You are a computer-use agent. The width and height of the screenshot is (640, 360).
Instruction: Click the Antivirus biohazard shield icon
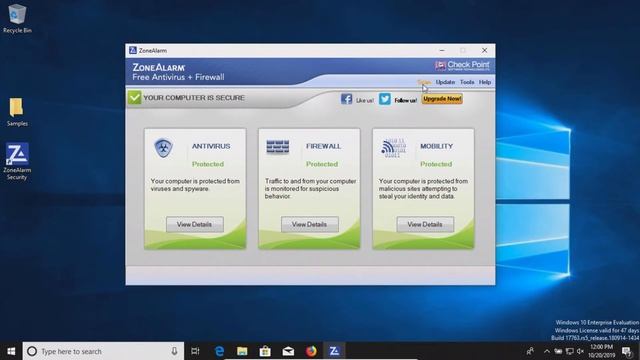[163, 148]
